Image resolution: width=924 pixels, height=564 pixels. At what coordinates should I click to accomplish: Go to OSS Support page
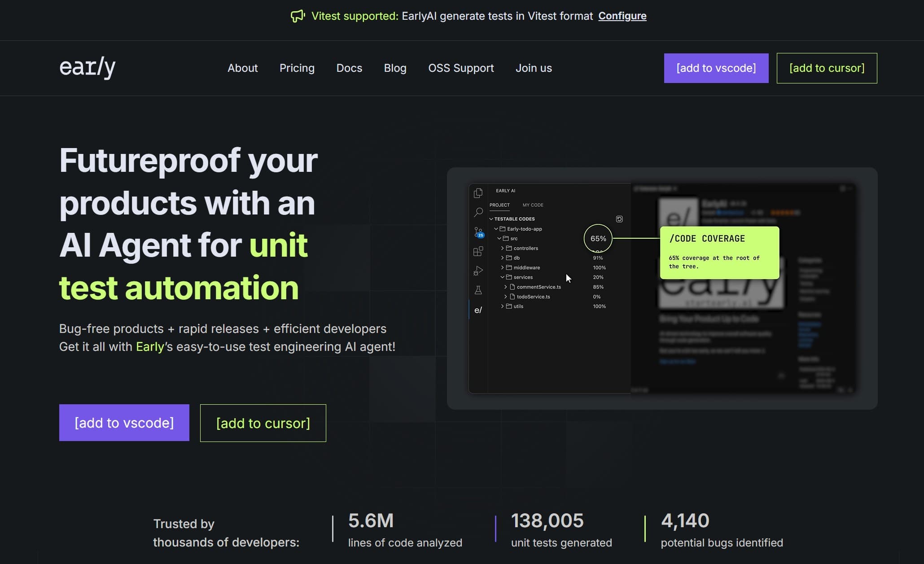click(x=460, y=68)
